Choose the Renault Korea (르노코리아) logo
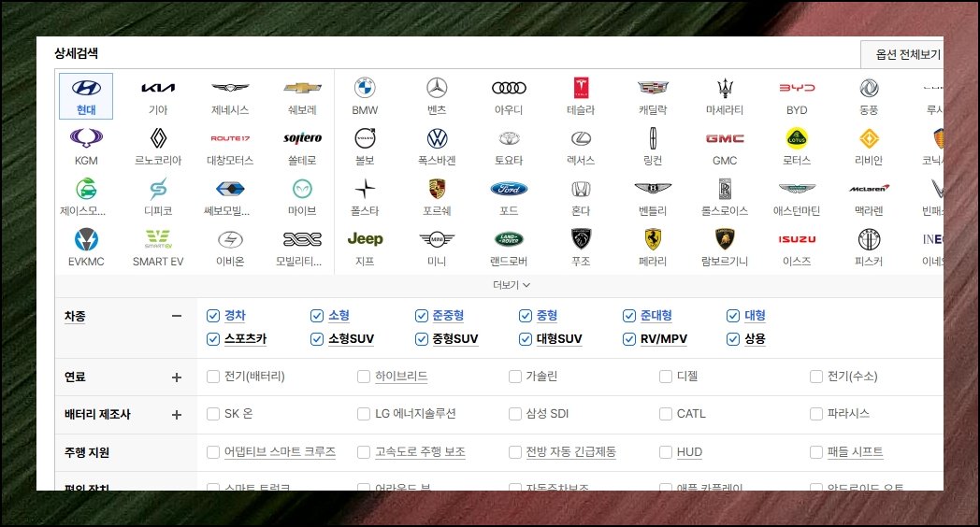The width and height of the screenshot is (980, 527). coord(158,138)
